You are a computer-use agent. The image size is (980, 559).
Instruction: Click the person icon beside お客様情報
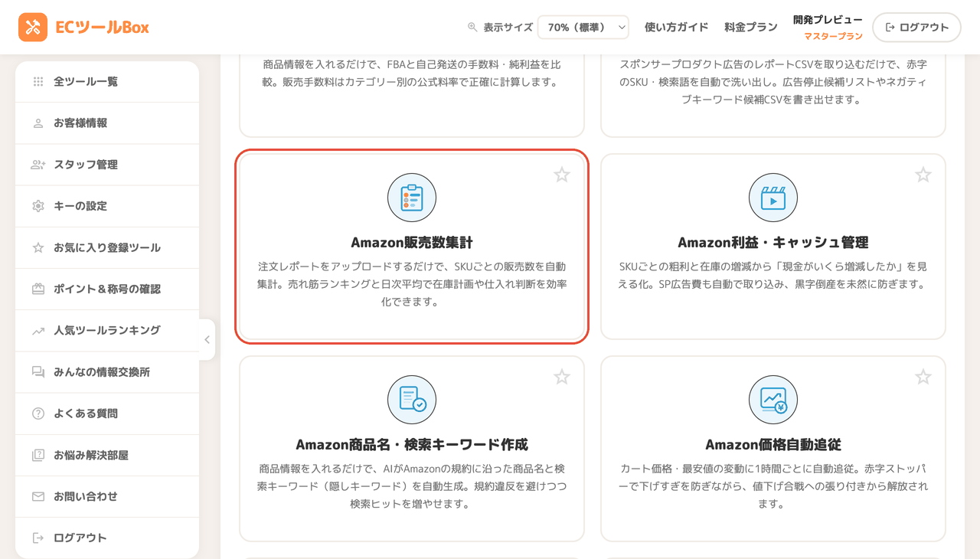tap(38, 123)
